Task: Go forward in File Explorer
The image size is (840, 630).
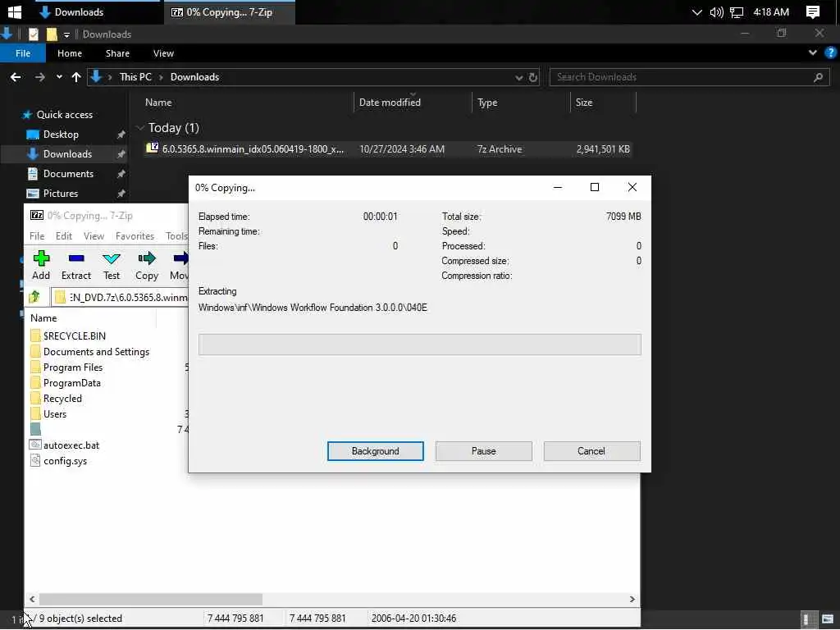Action: 40,77
